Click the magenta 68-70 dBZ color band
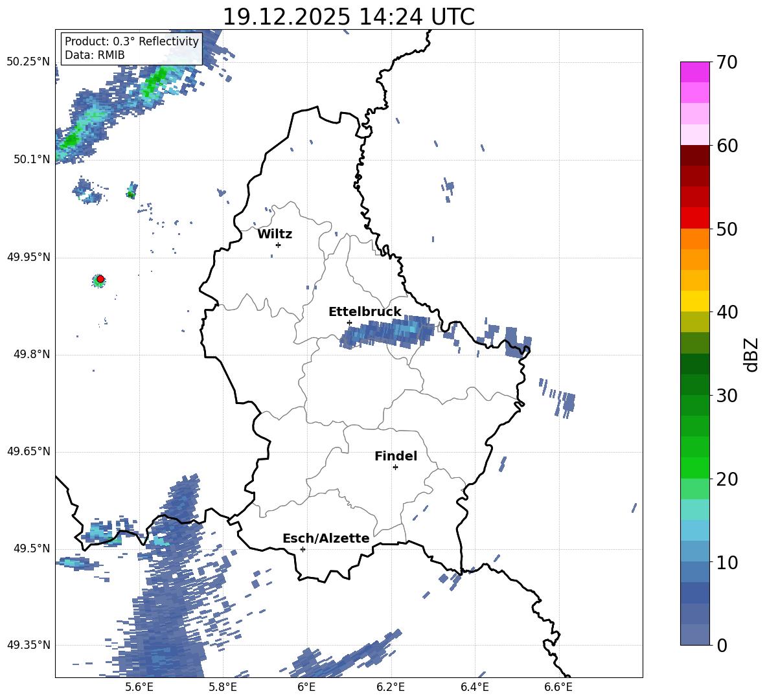 (x=694, y=73)
